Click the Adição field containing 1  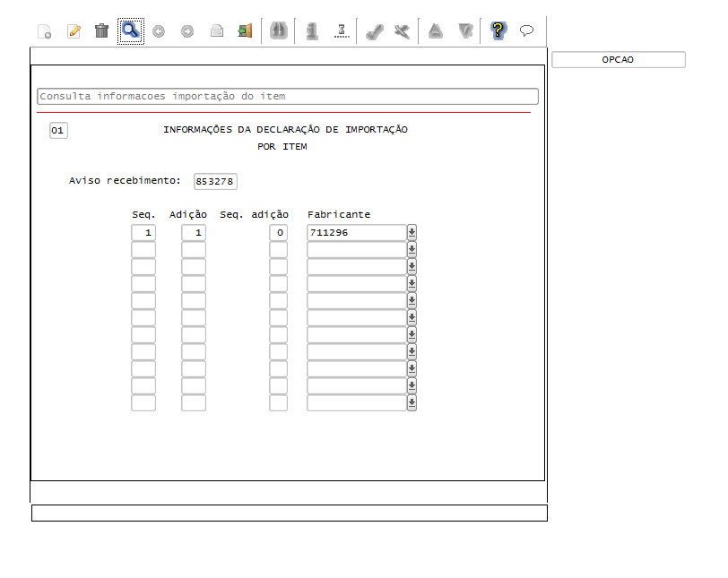[x=194, y=232]
